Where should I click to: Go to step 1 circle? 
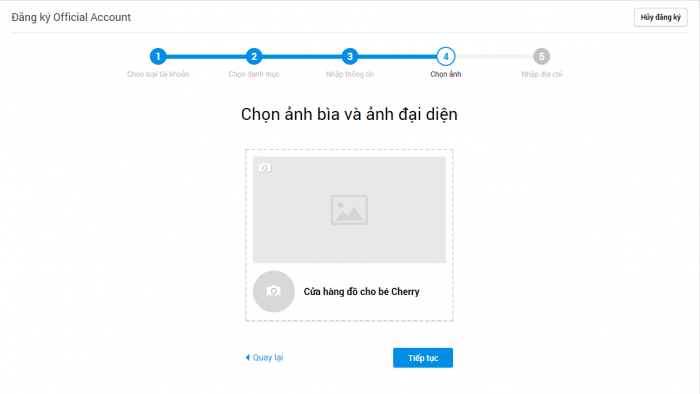pos(158,57)
